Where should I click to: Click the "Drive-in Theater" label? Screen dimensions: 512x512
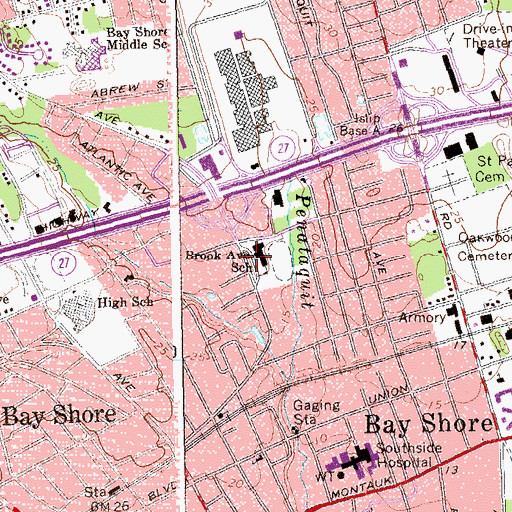click(487, 36)
